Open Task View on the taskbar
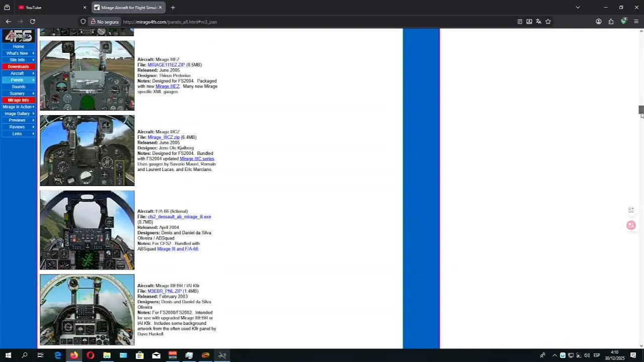Viewport: 644px width, 362px height. 41,355
